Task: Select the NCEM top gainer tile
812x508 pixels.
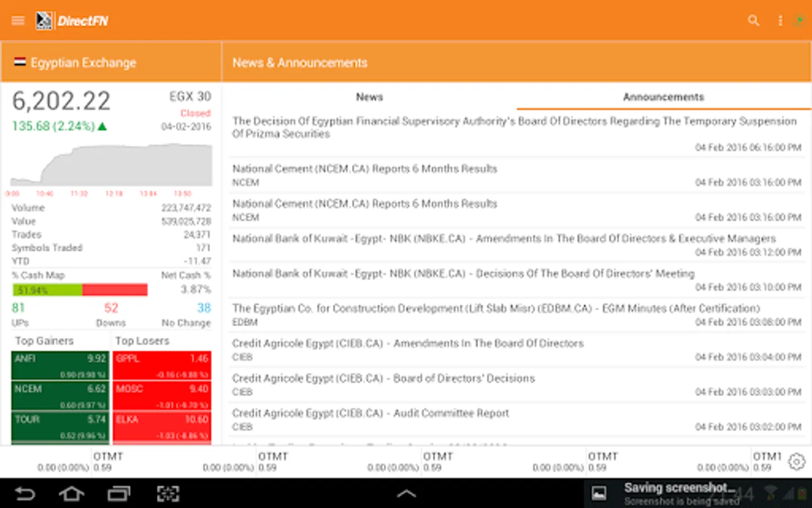Action: 60,396
